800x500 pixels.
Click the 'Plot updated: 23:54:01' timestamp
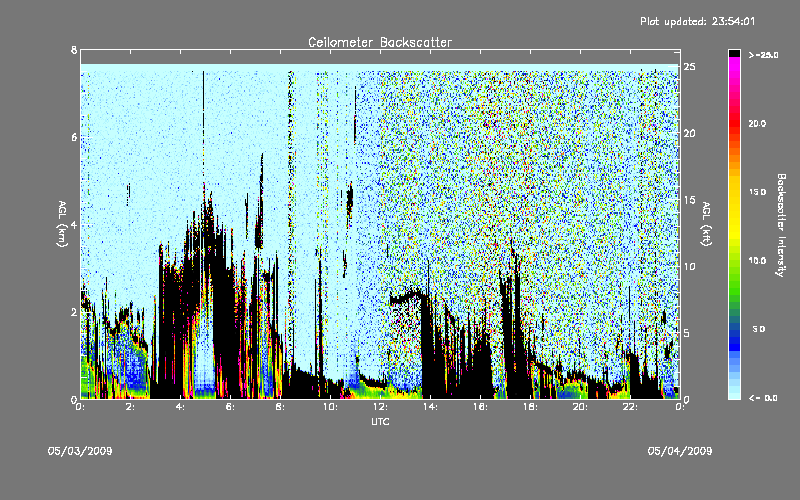click(x=697, y=21)
